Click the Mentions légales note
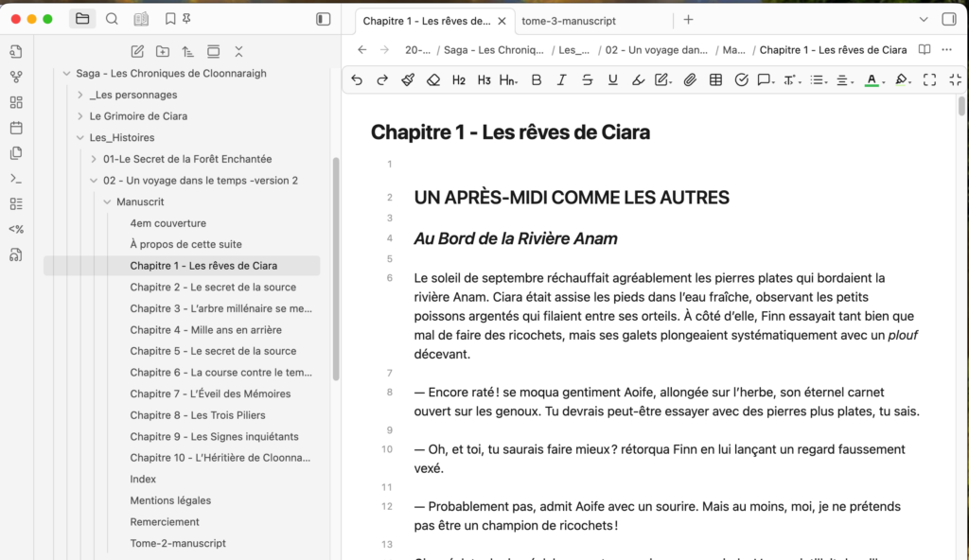 (170, 500)
